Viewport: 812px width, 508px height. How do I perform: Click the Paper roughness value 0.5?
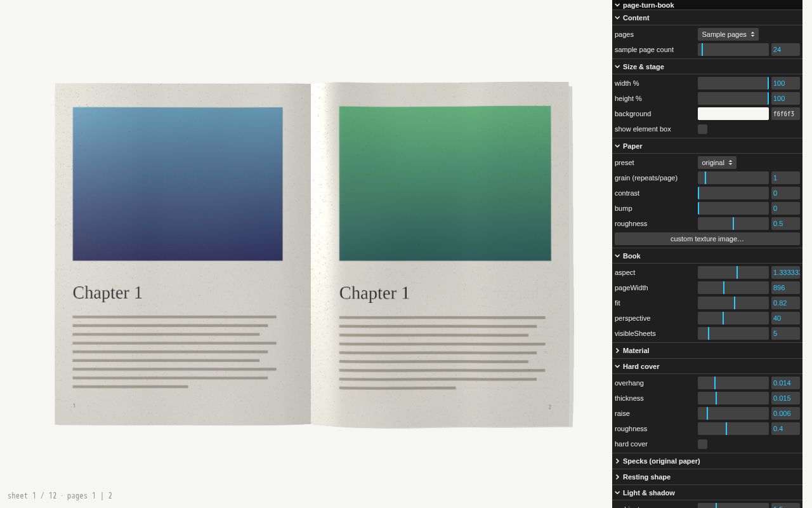(x=785, y=224)
